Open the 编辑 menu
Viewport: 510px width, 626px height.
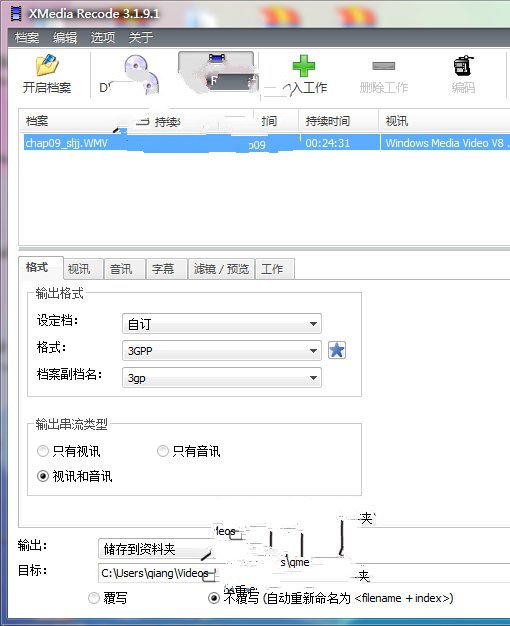pos(65,38)
